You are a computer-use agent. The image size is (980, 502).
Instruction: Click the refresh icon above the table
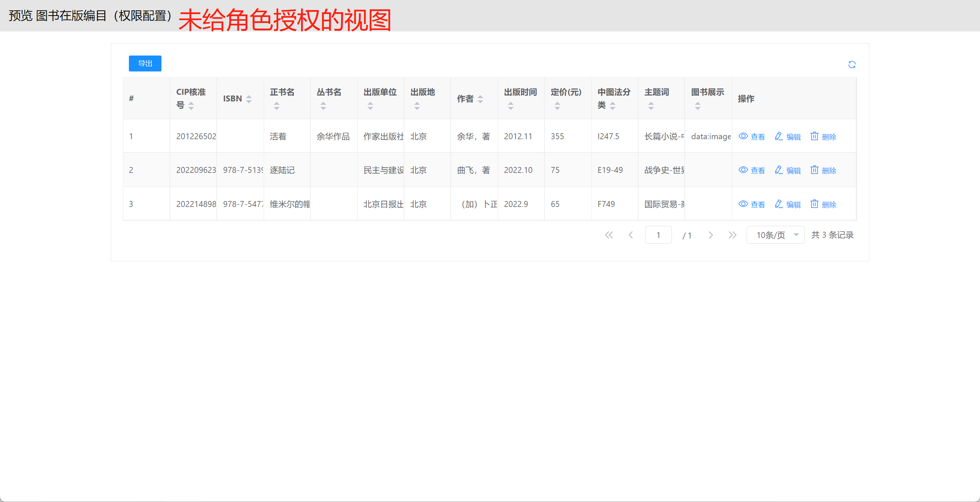coord(852,65)
